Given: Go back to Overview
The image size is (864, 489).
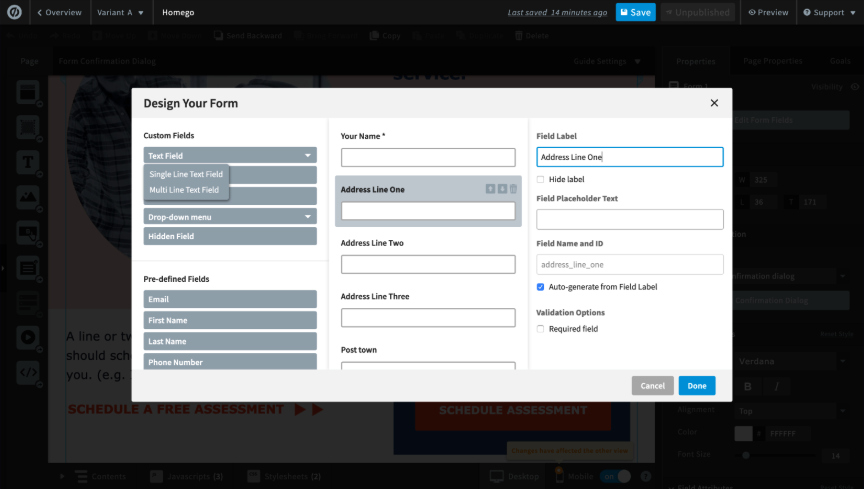Looking at the screenshot, I should click(60, 12).
